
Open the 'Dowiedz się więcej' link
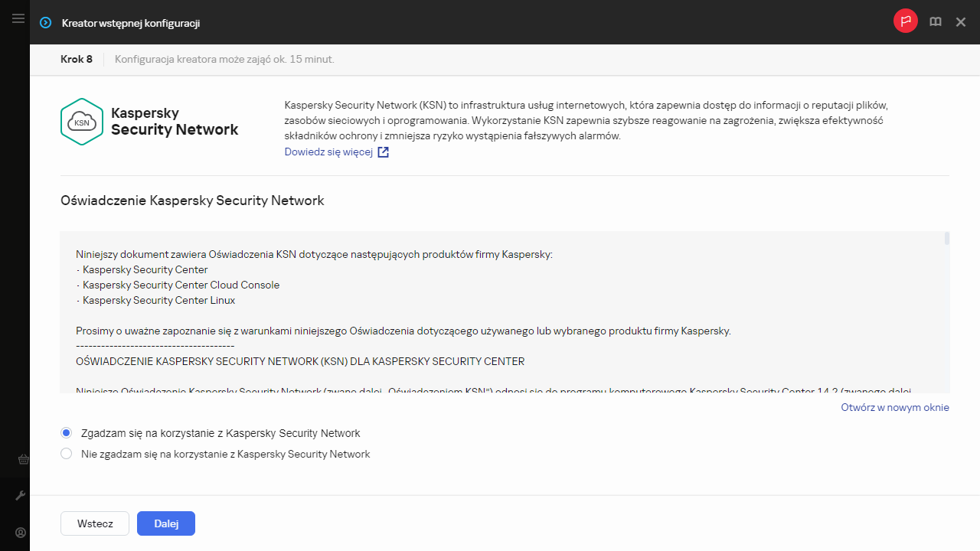tap(329, 152)
